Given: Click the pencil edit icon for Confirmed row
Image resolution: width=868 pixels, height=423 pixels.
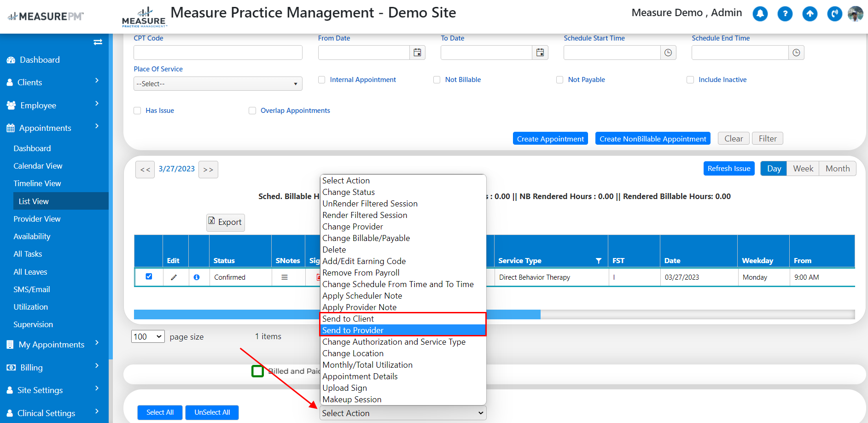Looking at the screenshot, I should 174,277.
